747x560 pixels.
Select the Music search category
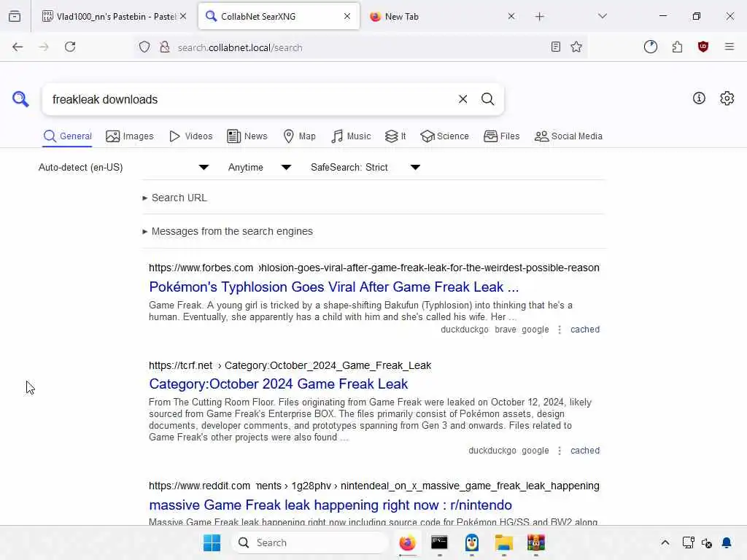click(x=351, y=136)
